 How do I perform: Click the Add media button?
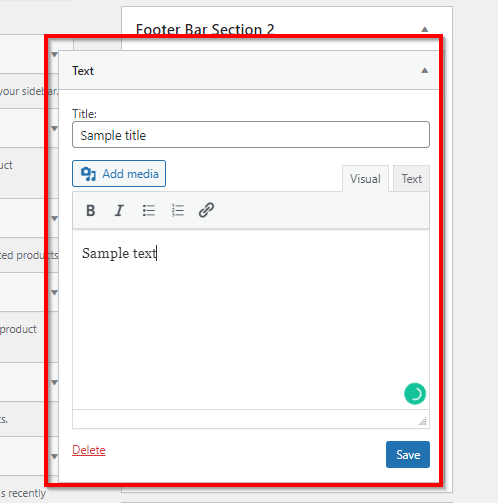tap(119, 174)
